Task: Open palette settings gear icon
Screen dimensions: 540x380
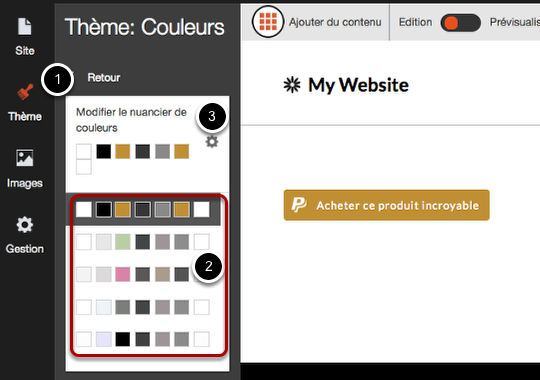Action: pyautogui.click(x=212, y=142)
